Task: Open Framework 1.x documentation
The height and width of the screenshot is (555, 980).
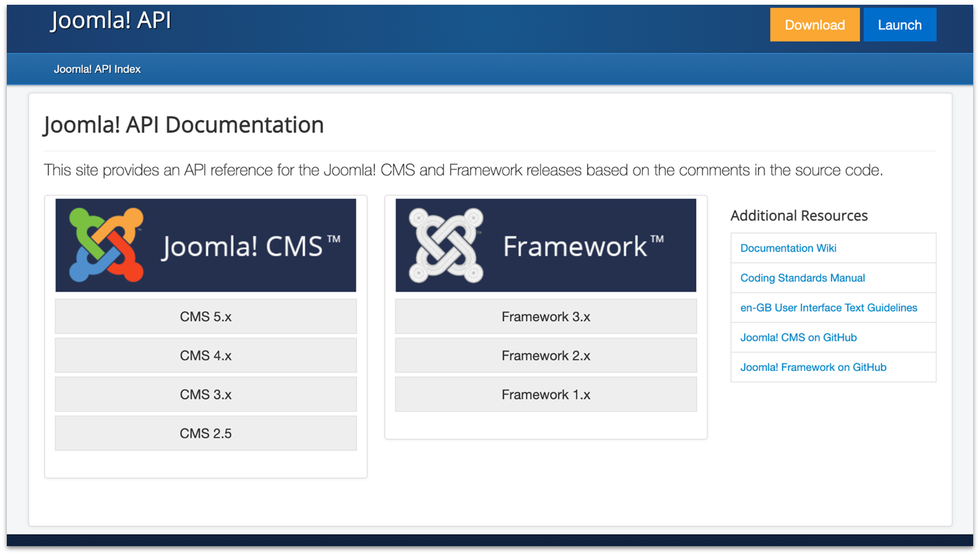Action: [546, 394]
